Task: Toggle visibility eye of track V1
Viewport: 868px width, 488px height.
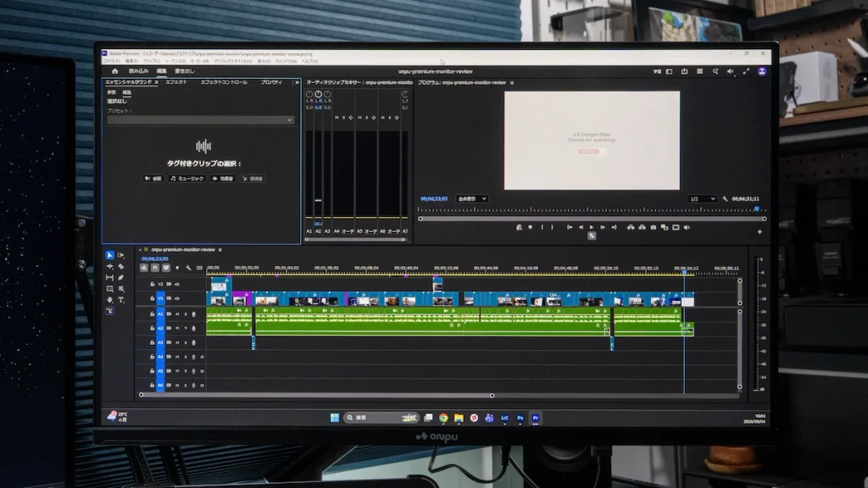Action: click(x=177, y=299)
